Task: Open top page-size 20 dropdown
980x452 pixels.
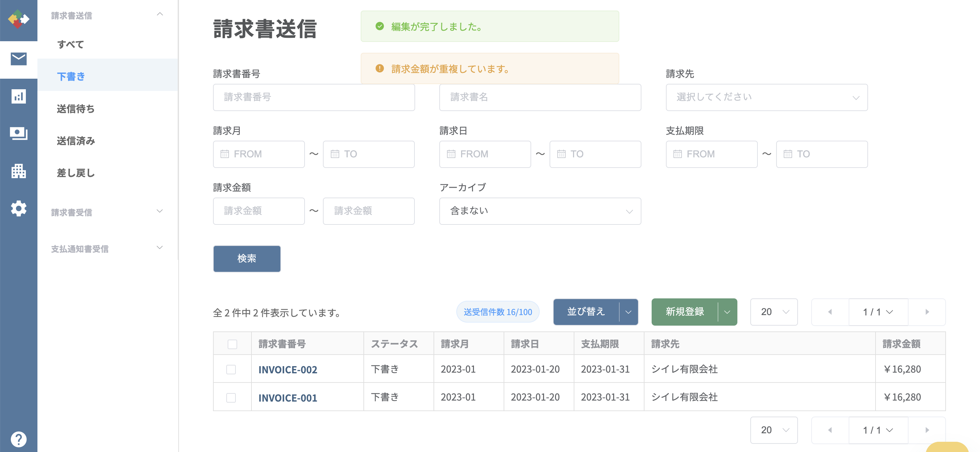Action: pyautogui.click(x=774, y=312)
